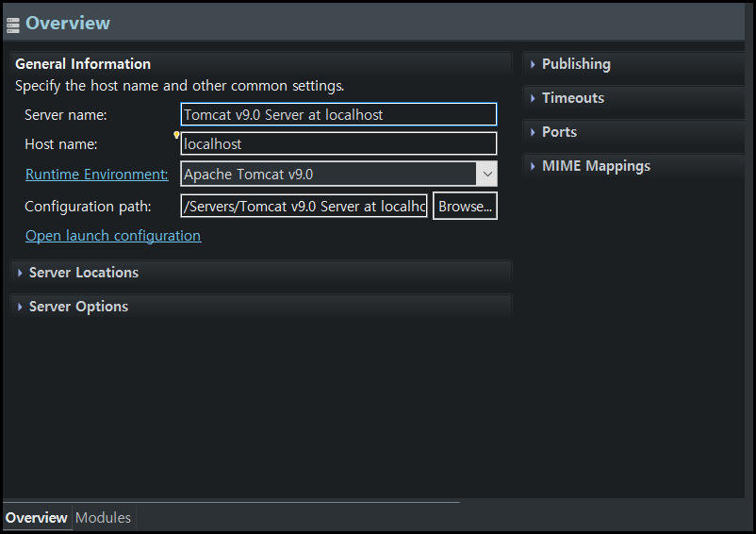Click the General Information heading
This screenshot has height=534, width=756.
coord(83,64)
